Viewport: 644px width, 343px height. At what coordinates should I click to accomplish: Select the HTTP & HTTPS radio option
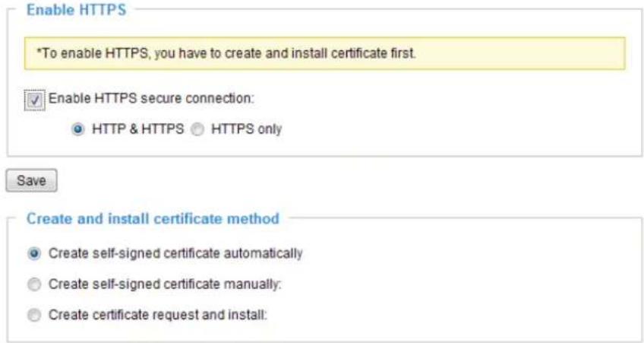click(x=77, y=129)
